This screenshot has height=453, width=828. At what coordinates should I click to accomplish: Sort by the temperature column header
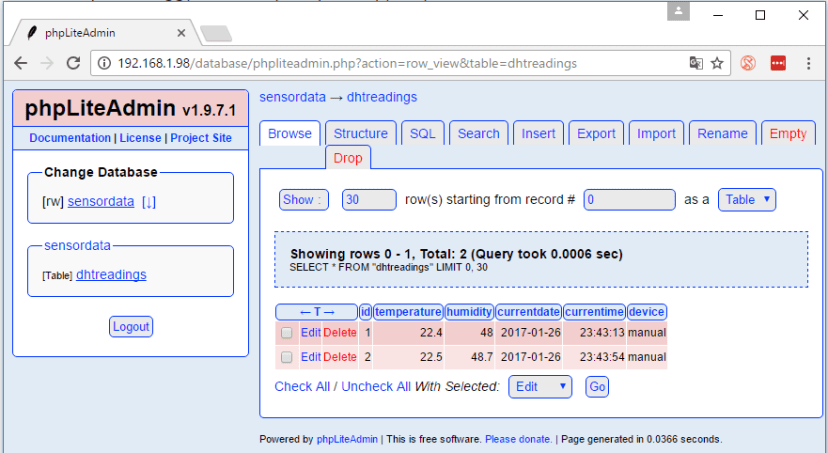(x=408, y=312)
